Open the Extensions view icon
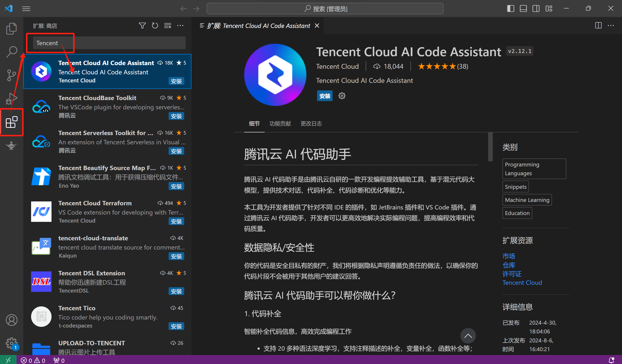The width and height of the screenshot is (622, 364). [x=11, y=122]
